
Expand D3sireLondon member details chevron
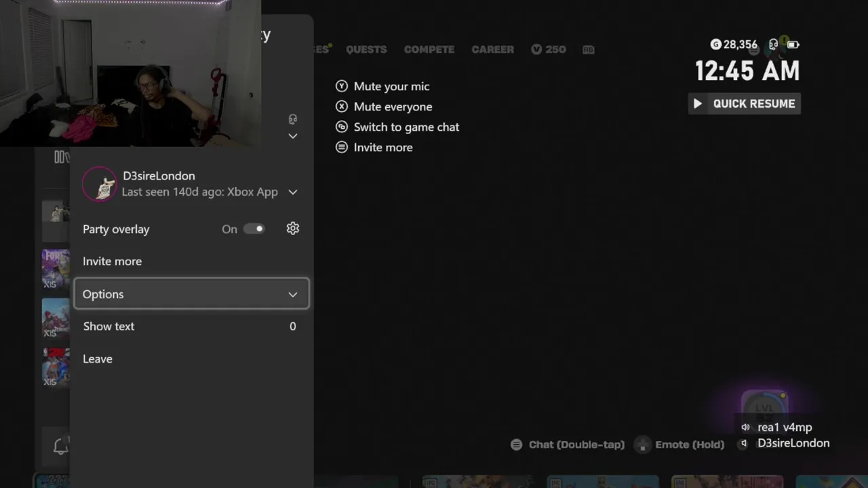pos(293,192)
